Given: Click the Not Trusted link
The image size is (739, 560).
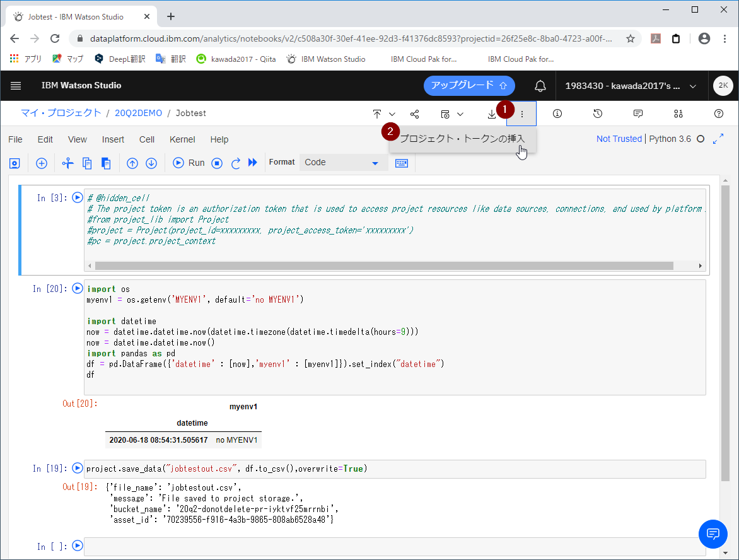Looking at the screenshot, I should tap(619, 139).
